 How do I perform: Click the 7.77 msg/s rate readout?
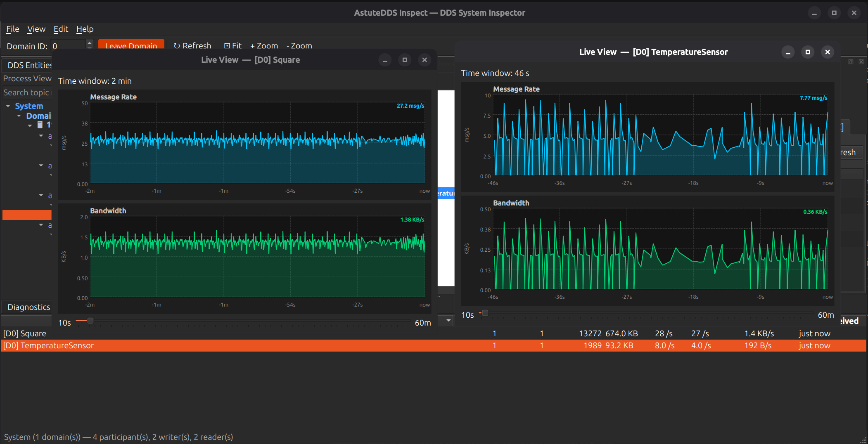(x=813, y=98)
